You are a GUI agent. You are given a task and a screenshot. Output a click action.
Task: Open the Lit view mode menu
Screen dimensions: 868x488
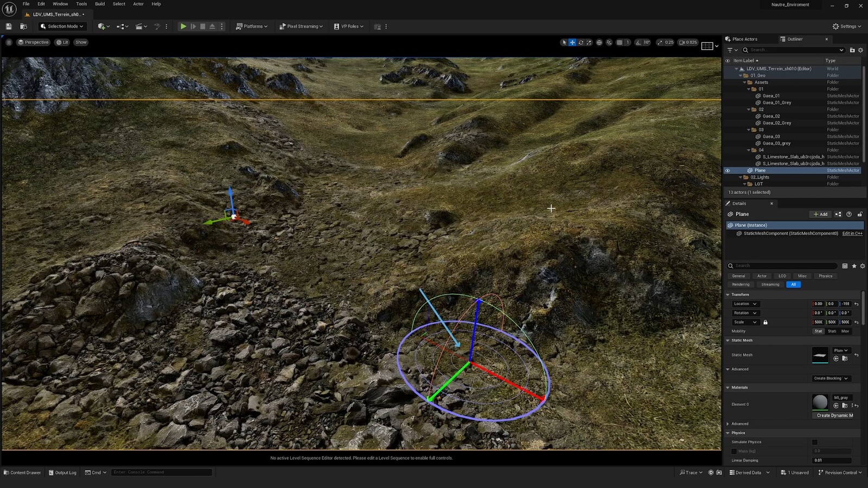(x=62, y=42)
